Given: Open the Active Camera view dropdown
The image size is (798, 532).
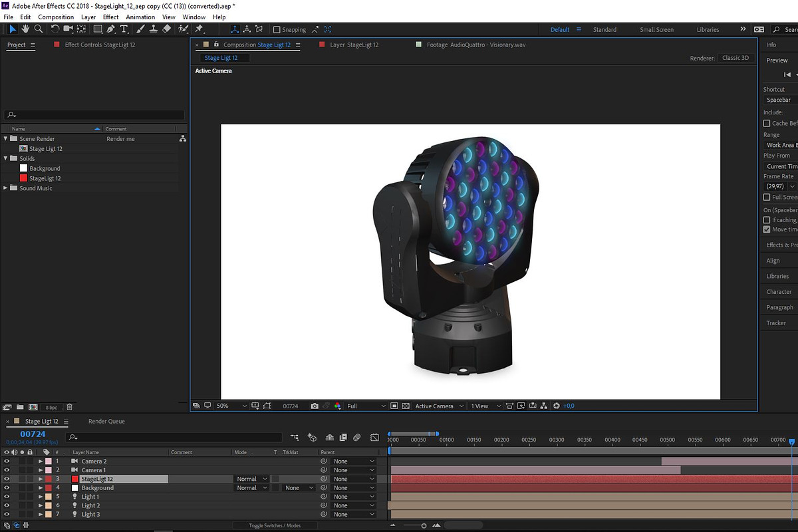Looking at the screenshot, I should click(439, 406).
